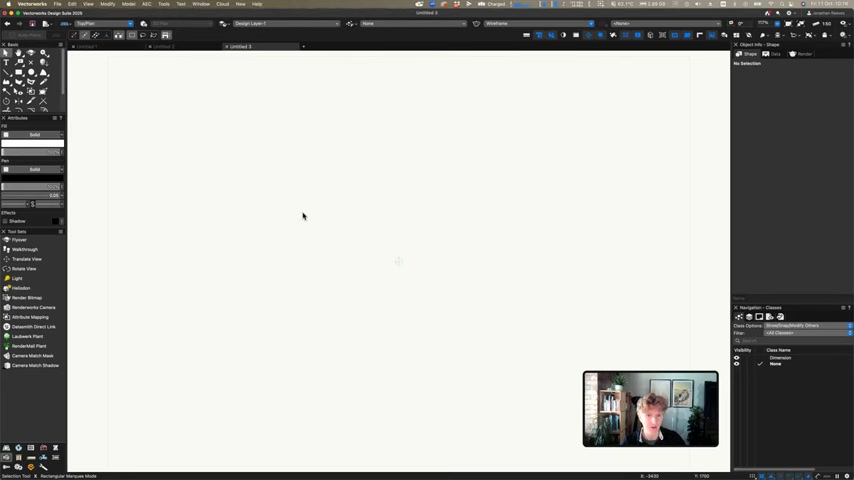
Task: Click the Flyover tool set item
Action: (19, 240)
